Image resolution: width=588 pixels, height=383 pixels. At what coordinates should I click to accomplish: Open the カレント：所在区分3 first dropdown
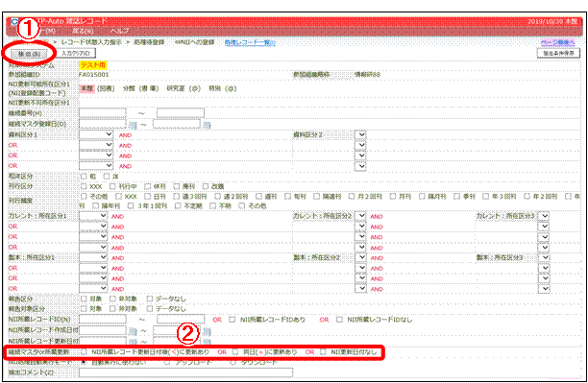tap(544, 216)
